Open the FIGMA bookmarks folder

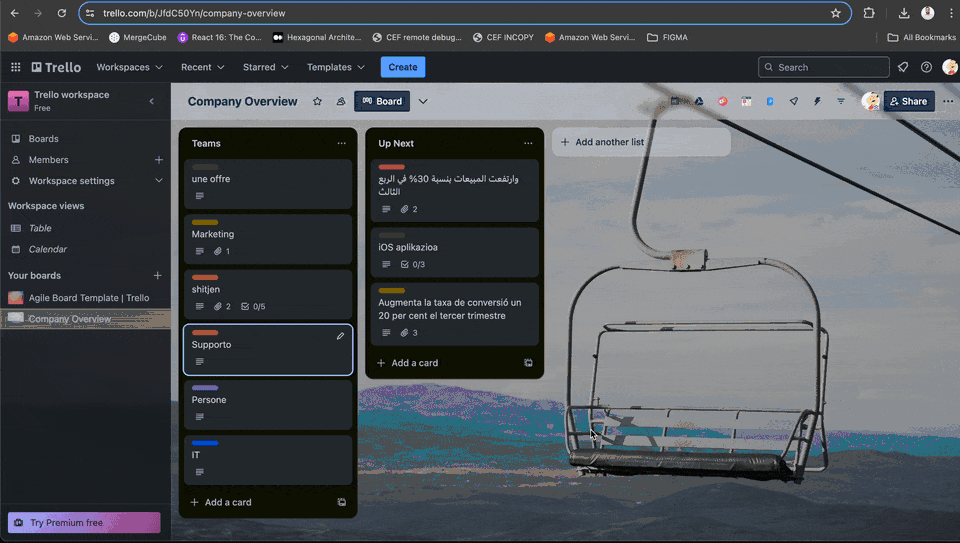pyautogui.click(x=667, y=37)
